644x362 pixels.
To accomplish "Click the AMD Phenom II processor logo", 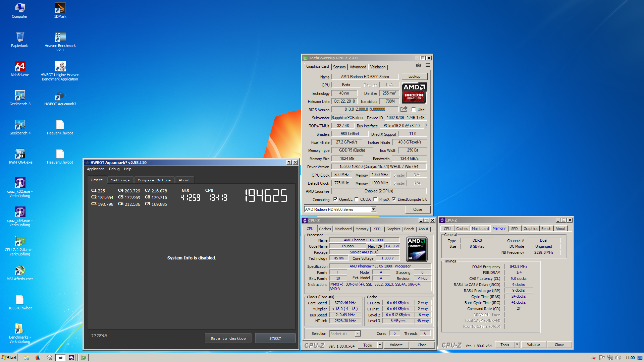I will point(417,249).
